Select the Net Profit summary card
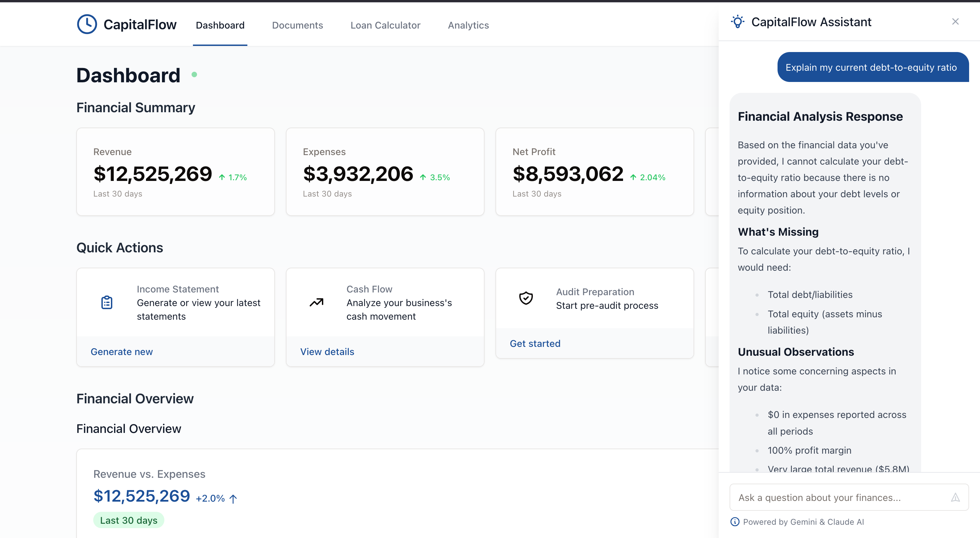980x538 pixels. (594, 172)
